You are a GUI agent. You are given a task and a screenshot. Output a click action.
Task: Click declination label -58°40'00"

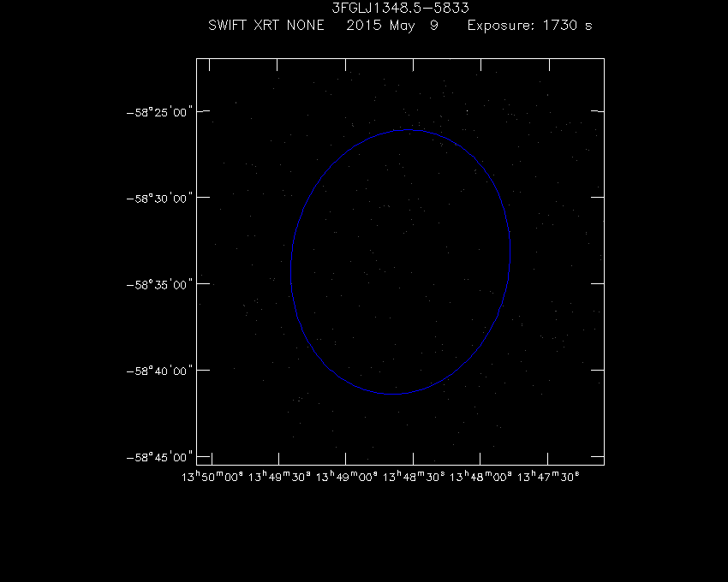159,371
